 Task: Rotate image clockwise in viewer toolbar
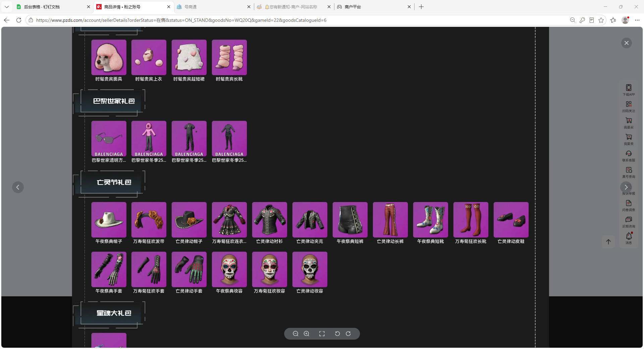tap(348, 334)
